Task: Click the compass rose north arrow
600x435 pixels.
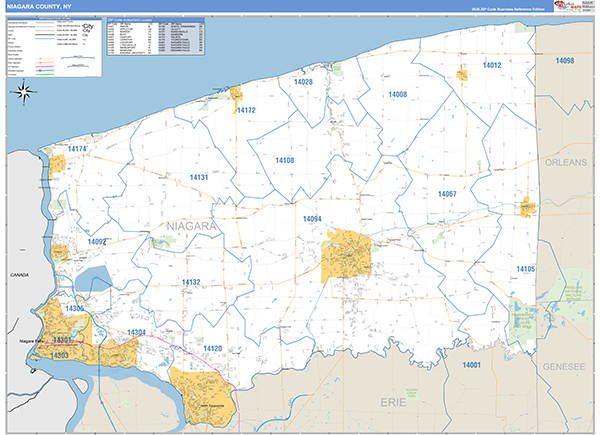Action: (x=22, y=92)
